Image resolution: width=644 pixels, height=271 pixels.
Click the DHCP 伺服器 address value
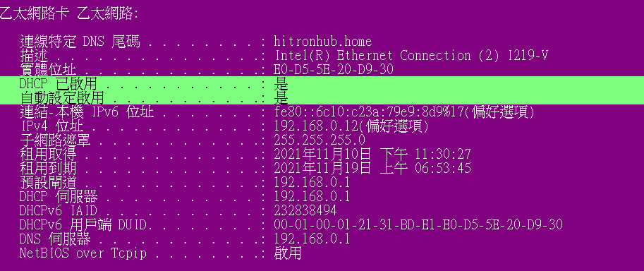click(x=312, y=196)
